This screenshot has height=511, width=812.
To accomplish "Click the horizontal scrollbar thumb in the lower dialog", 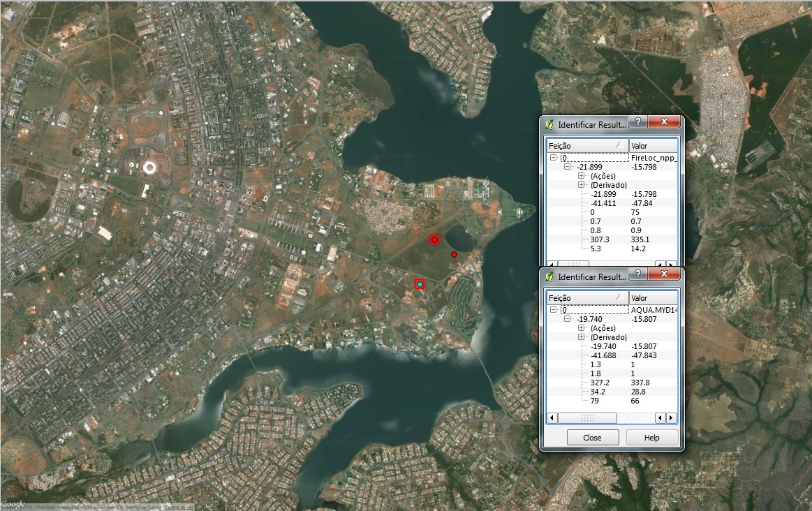I will pos(588,418).
